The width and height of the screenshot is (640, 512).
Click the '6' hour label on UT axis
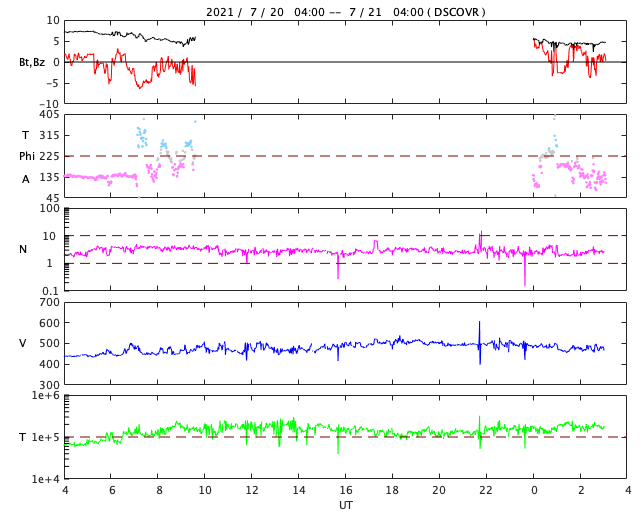111,490
